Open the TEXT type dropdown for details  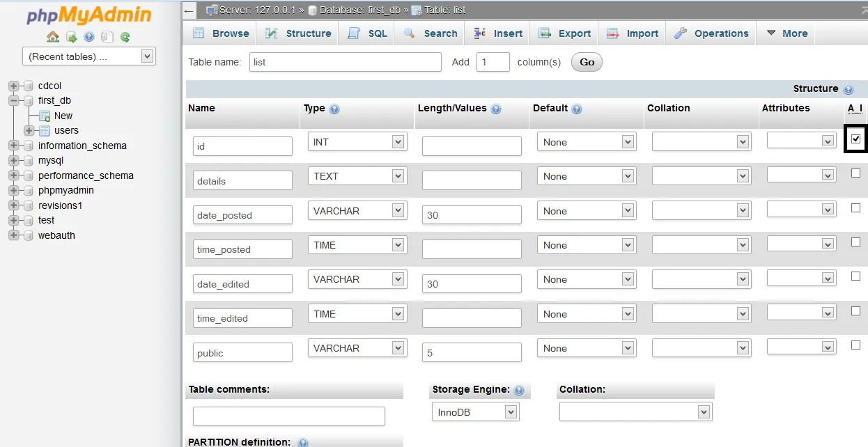(357, 176)
